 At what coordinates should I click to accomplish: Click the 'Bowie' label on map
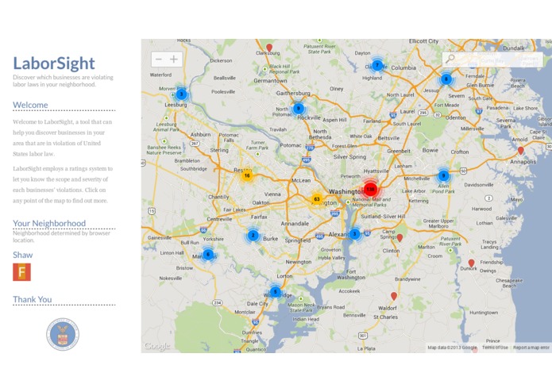(x=430, y=150)
